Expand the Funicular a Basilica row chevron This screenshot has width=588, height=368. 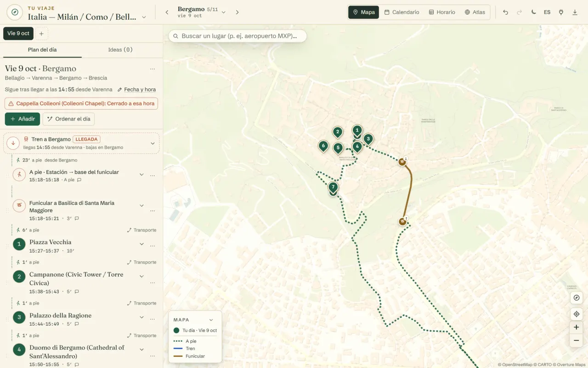click(141, 206)
